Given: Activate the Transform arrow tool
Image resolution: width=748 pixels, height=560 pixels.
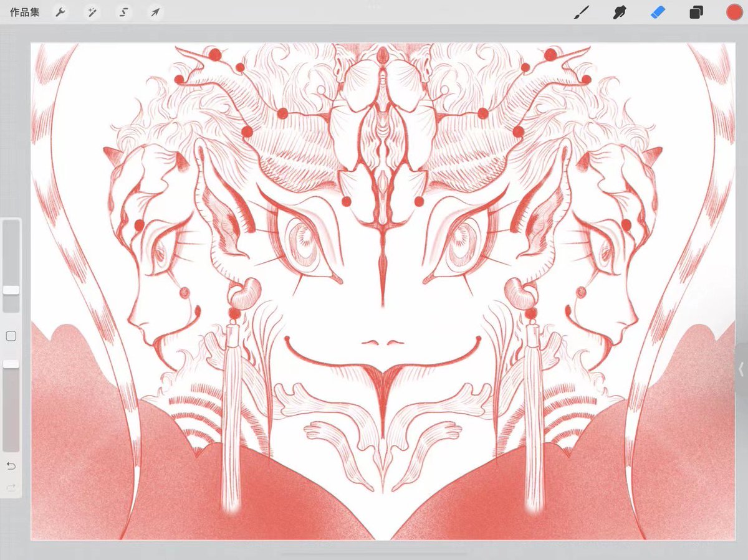Looking at the screenshot, I should point(154,12).
